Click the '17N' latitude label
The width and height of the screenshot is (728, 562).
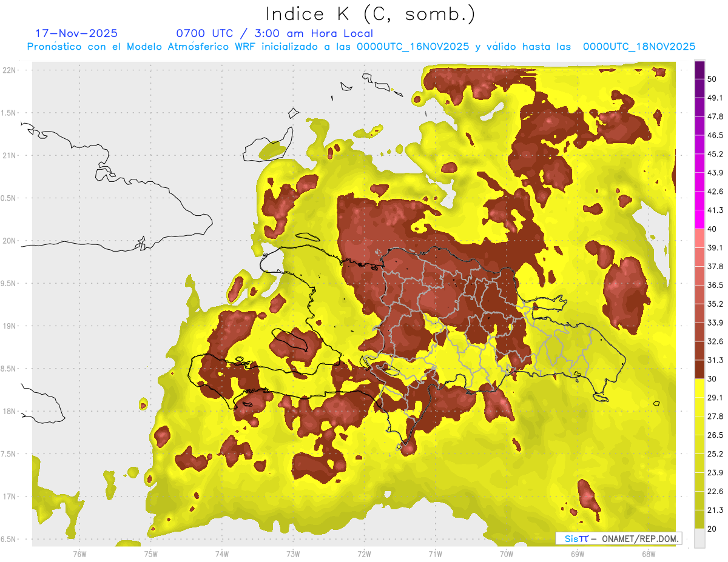pos(8,497)
